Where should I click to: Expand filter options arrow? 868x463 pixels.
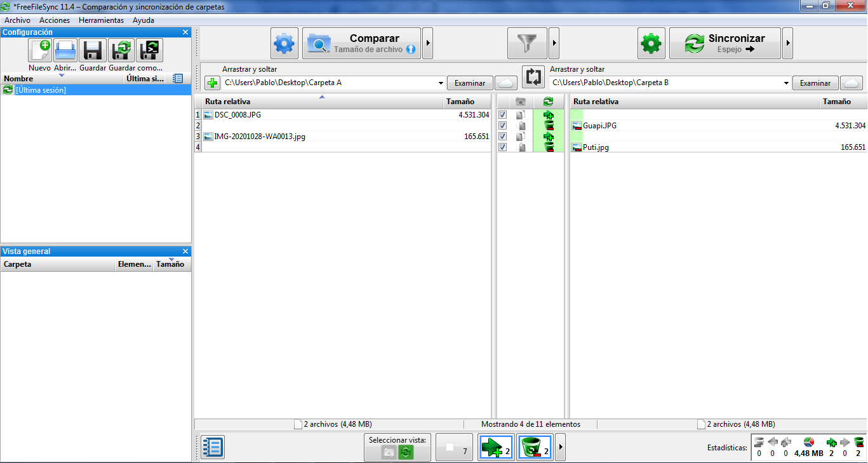554,43
